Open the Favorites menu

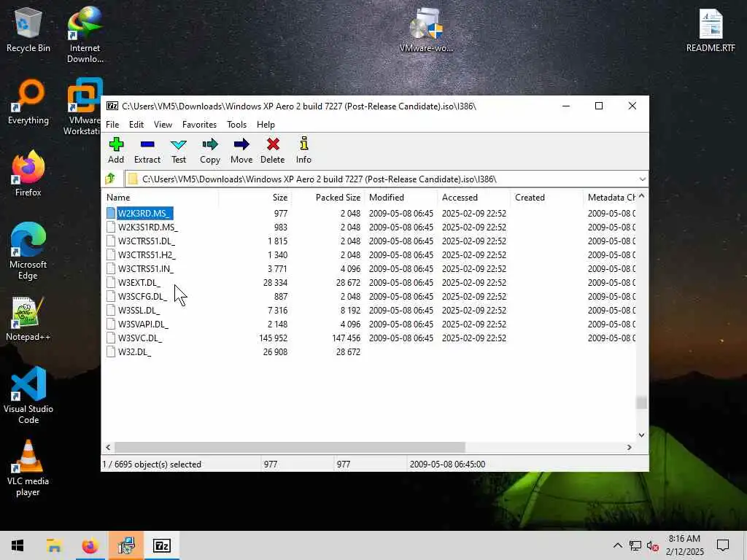tap(199, 124)
